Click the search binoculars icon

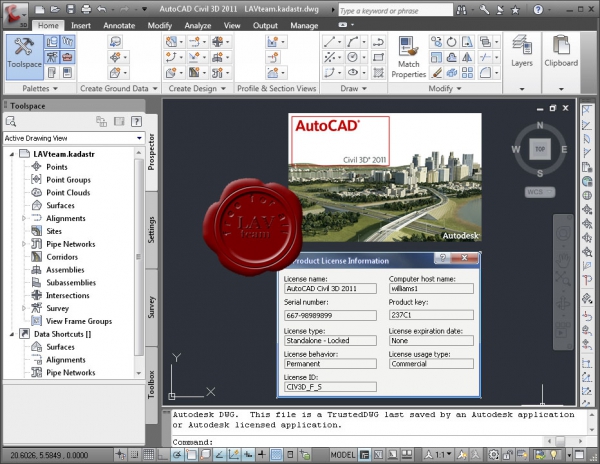tap(461, 10)
